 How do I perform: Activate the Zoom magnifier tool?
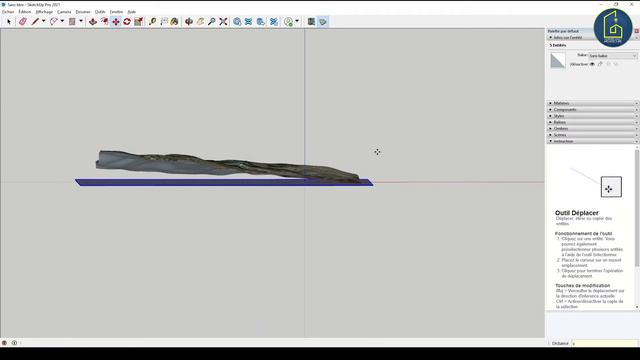211,22
